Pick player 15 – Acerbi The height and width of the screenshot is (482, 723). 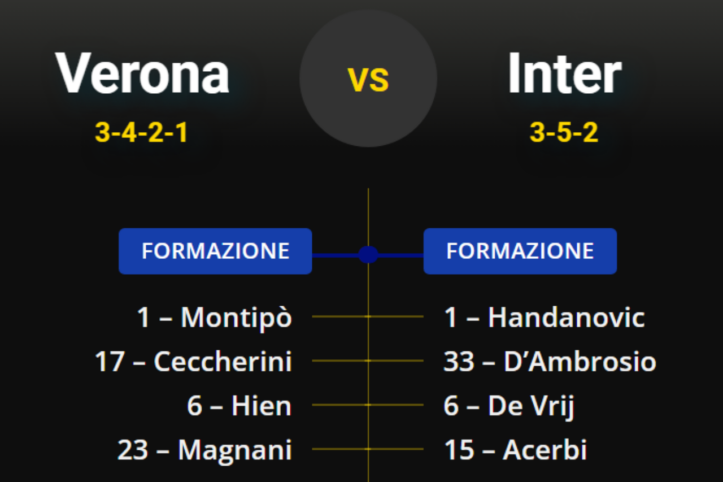515,449
